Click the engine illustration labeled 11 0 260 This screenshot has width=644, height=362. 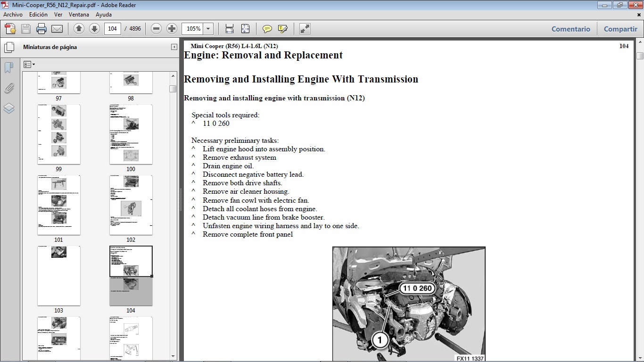409,304
